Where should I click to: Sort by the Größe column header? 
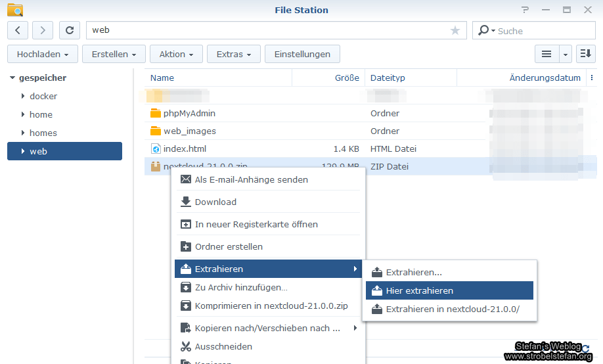point(328,78)
